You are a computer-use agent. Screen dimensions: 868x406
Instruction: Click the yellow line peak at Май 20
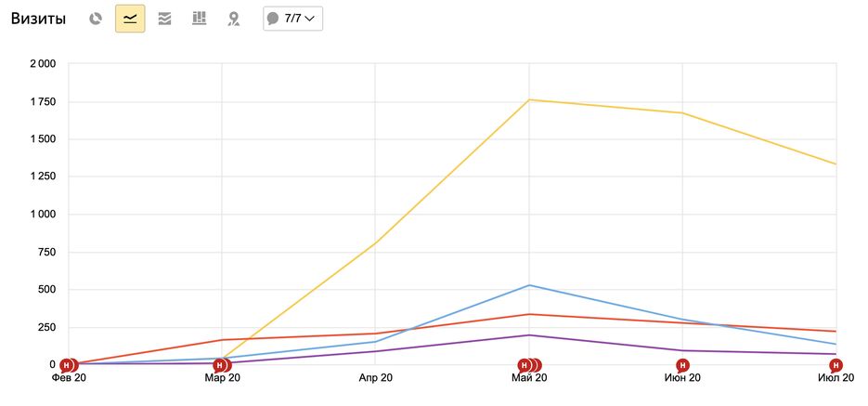coord(529,99)
